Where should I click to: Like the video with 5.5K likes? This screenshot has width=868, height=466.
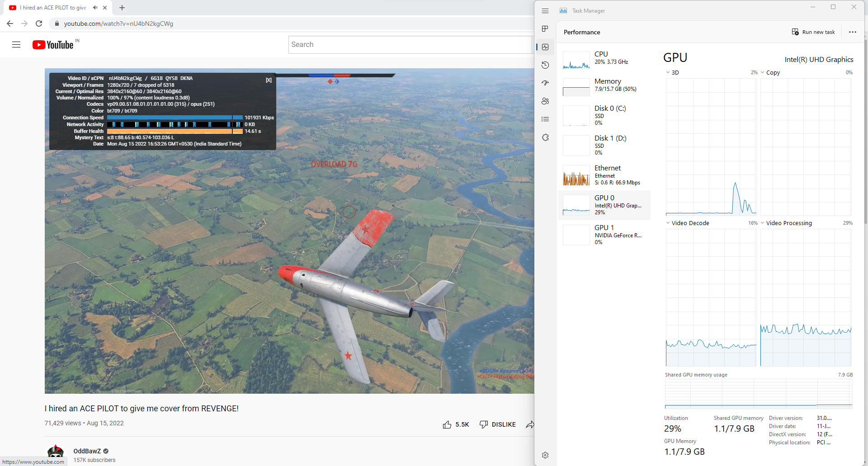pos(456,424)
